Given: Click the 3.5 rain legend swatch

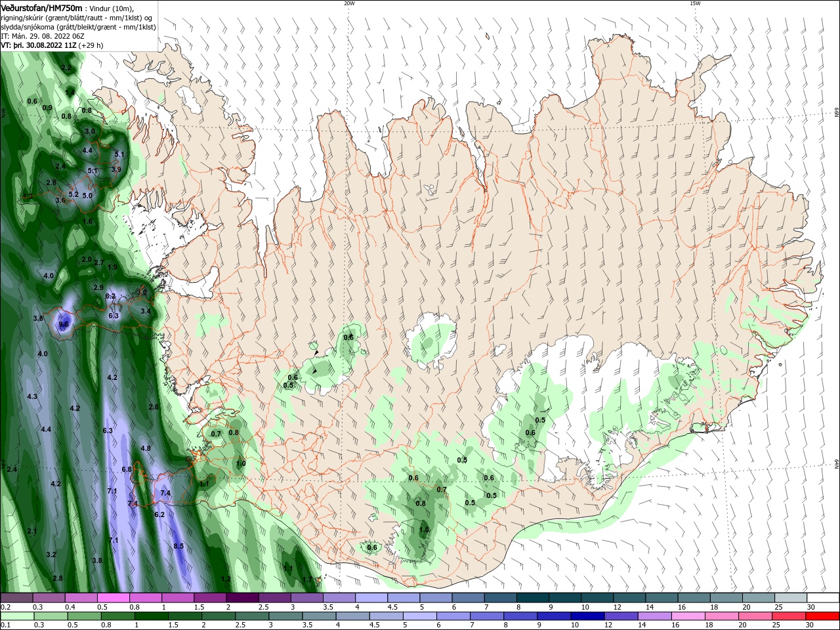Looking at the screenshot, I should pyautogui.click(x=319, y=616).
